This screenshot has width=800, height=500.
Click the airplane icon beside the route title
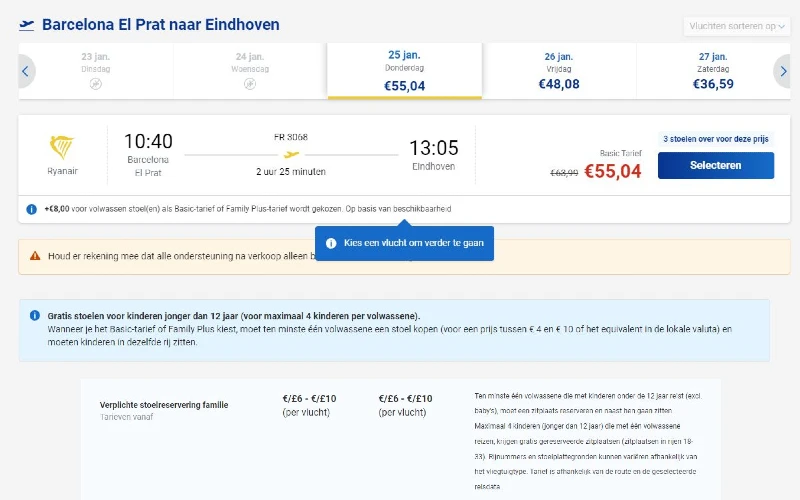pyautogui.click(x=27, y=25)
